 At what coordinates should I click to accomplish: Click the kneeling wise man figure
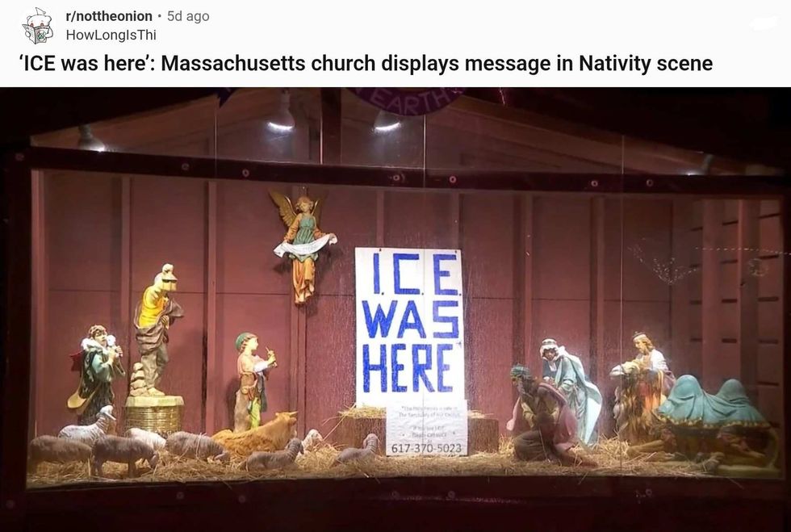(546, 414)
